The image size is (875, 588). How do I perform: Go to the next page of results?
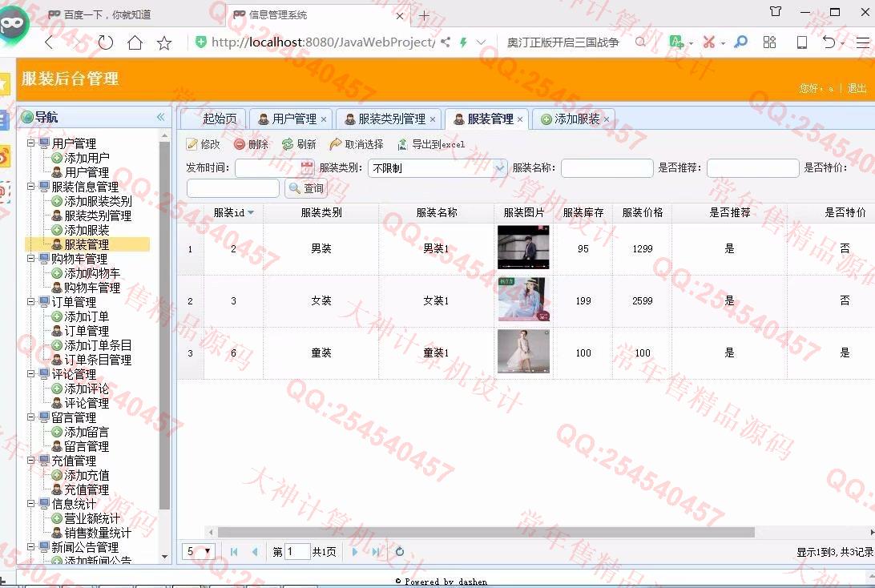pyautogui.click(x=355, y=552)
